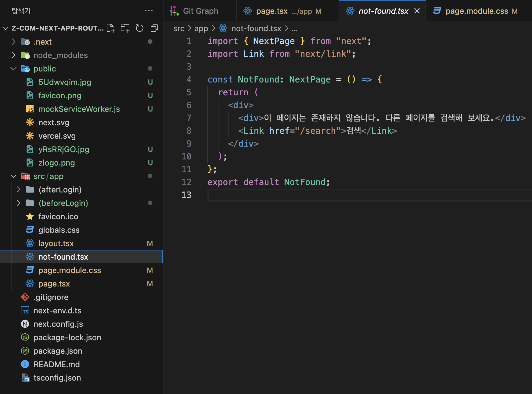Screen dimensions: 532x394
Task: Collapse the public folder
Action: [13, 69]
